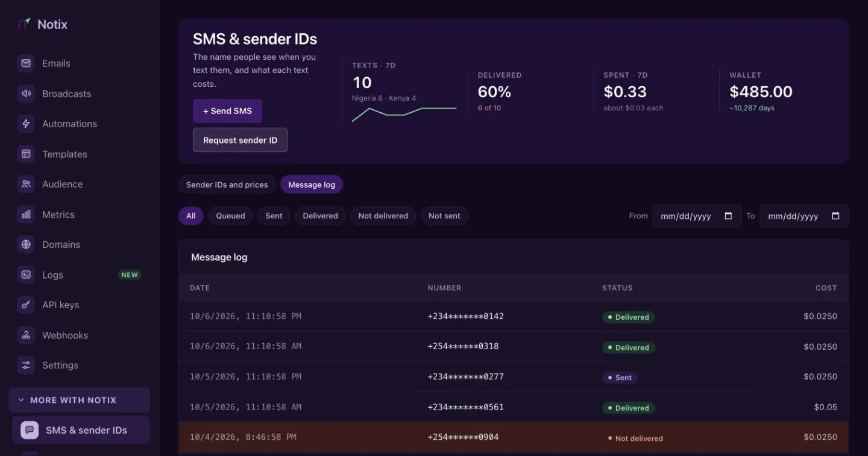Screen dimensions: 868x456
Task: Go to Broadcasts page label
Action: coord(66,93)
